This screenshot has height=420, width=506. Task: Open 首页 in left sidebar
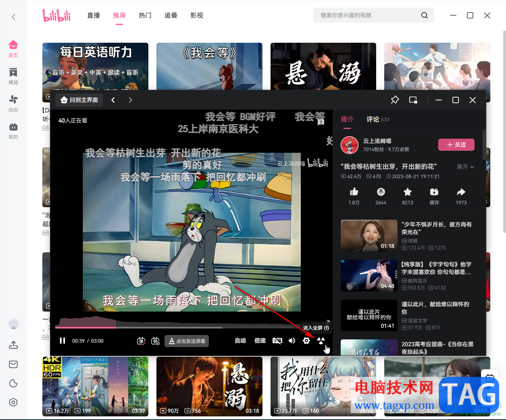[13, 49]
